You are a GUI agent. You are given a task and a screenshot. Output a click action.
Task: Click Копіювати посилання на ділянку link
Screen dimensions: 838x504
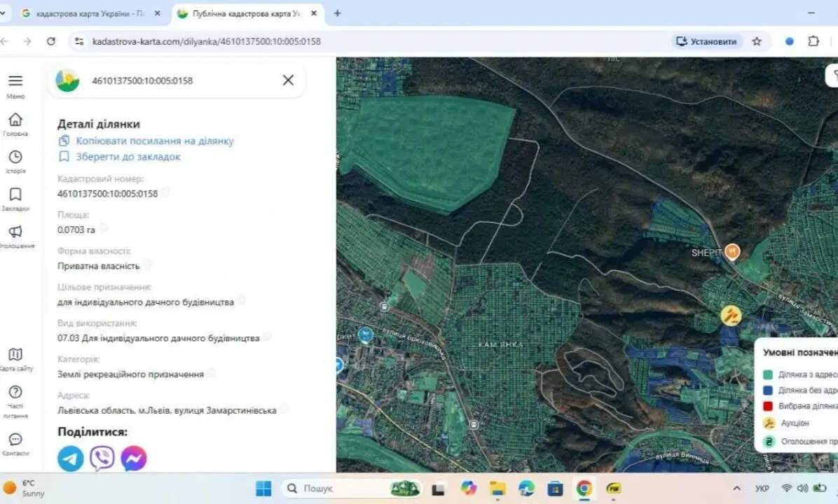pos(154,141)
